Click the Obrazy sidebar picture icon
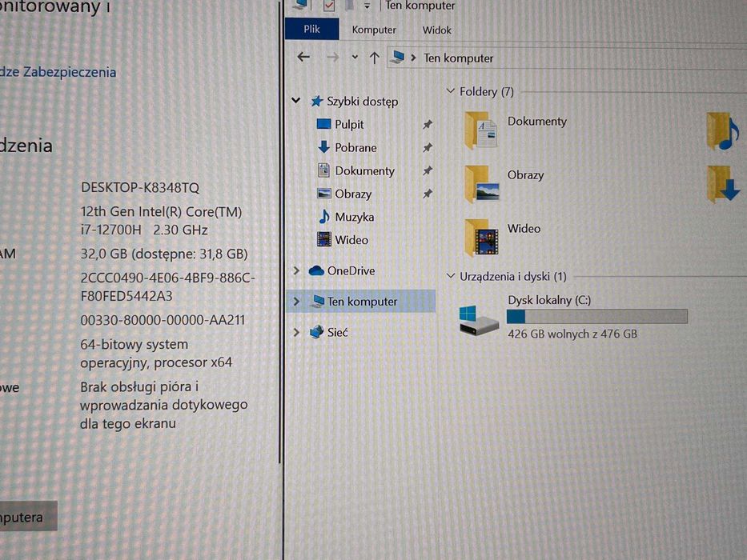This screenshot has width=747, height=560. click(324, 194)
